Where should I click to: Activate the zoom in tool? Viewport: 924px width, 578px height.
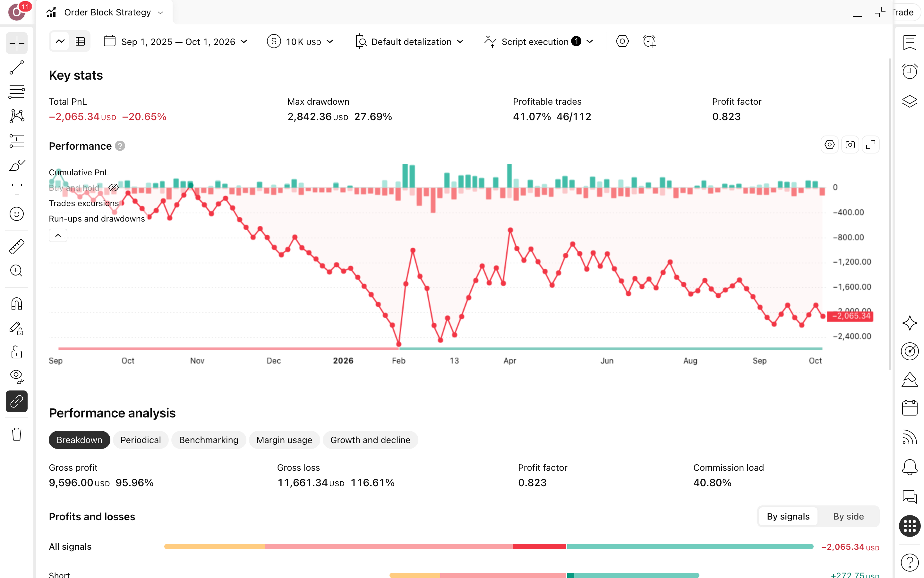(17, 271)
